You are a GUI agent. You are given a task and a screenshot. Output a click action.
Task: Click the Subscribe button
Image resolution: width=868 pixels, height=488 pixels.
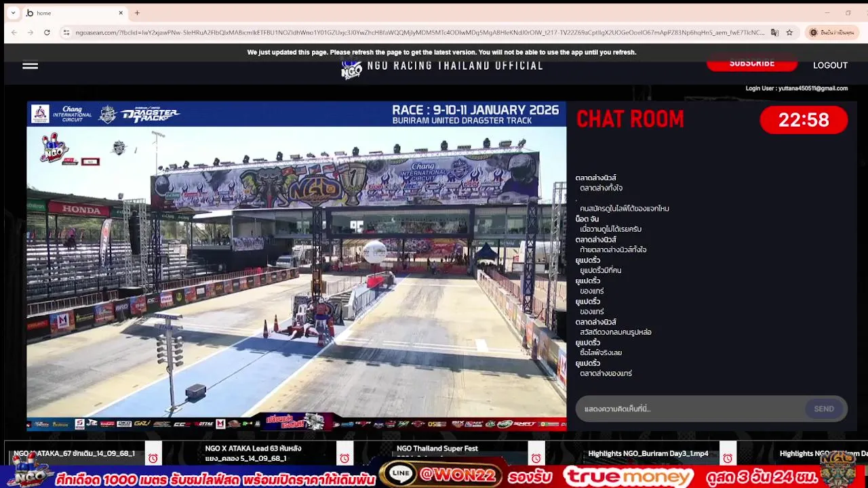(x=752, y=64)
